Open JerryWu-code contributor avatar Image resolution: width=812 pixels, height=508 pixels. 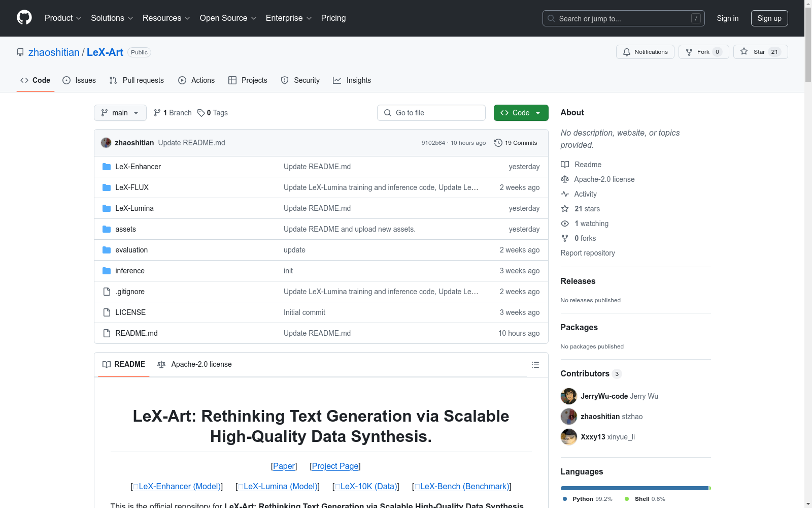[569, 396]
